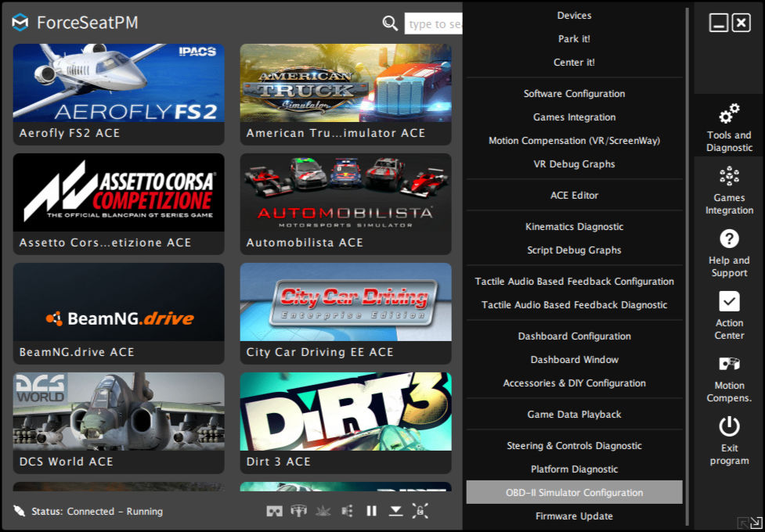
Task: Select the highlighted OBD-II Simulator Configuration entry
Action: [x=574, y=493]
